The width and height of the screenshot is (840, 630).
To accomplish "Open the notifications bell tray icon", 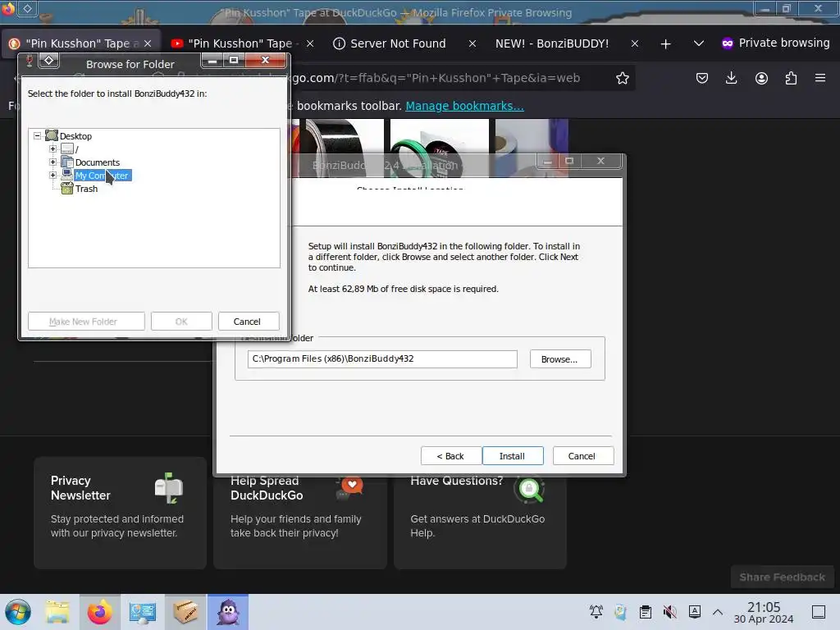I will [596, 612].
